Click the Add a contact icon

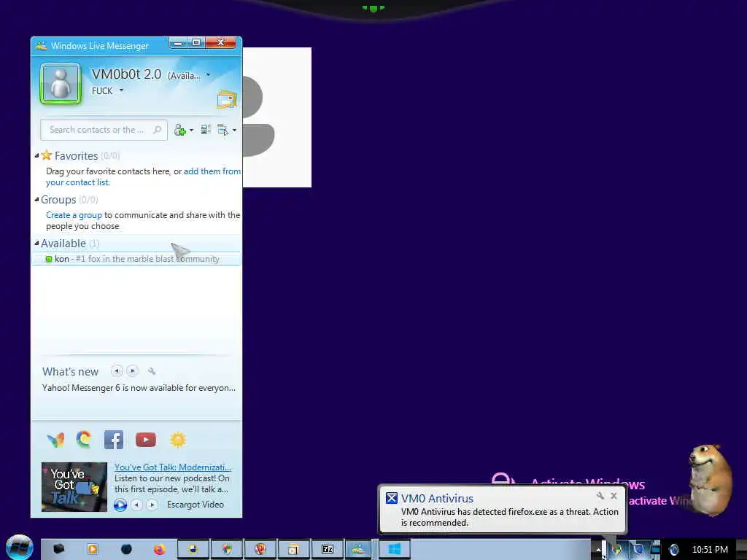click(x=180, y=130)
